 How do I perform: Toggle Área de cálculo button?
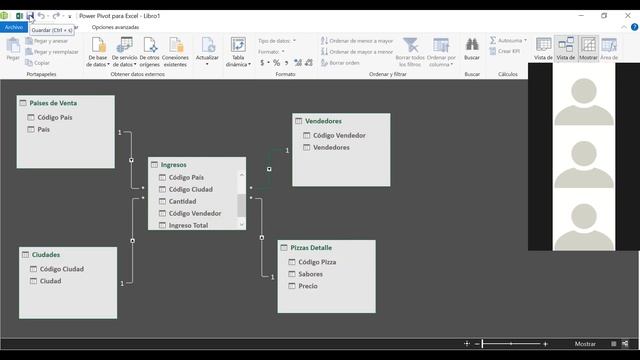(609, 49)
